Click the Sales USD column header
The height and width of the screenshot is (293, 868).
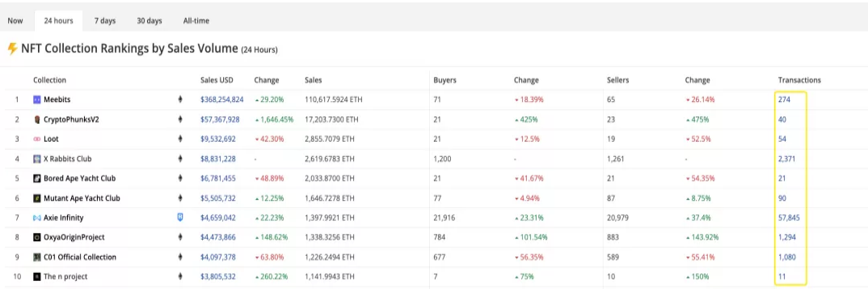click(x=217, y=80)
